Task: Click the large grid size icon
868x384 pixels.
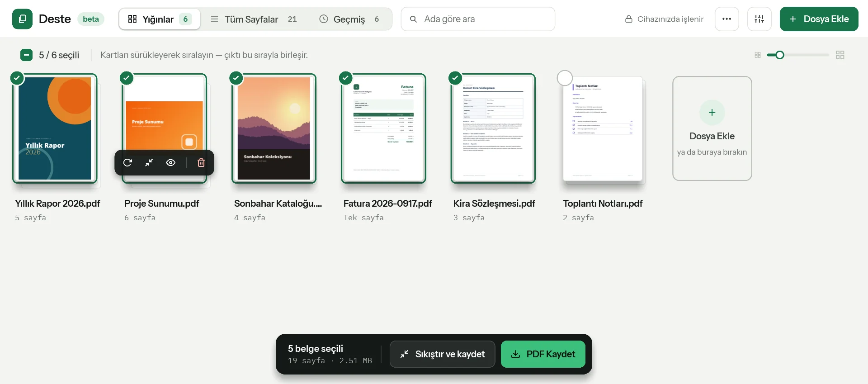Action: 840,55
